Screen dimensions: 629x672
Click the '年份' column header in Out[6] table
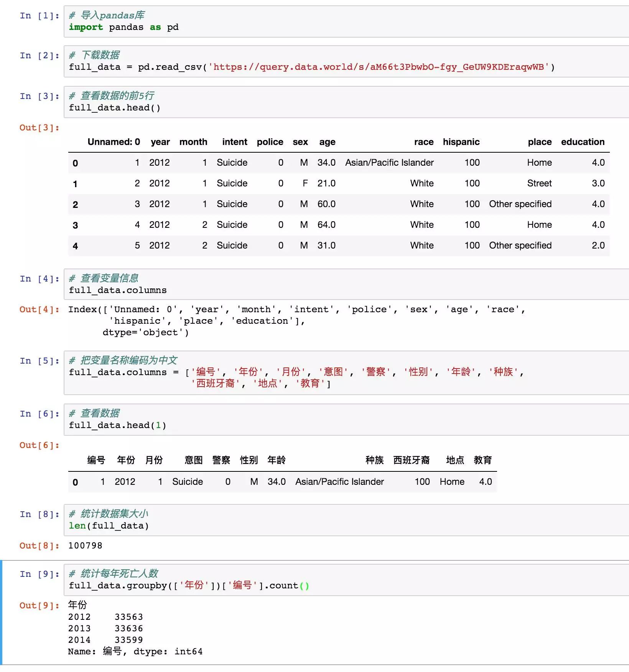pyautogui.click(x=126, y=460)
